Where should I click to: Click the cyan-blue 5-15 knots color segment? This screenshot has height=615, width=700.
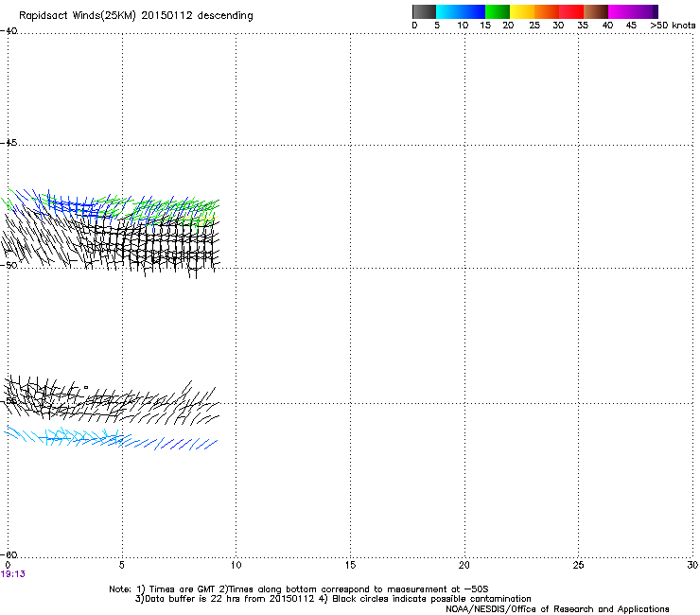(x=461, y=11)
